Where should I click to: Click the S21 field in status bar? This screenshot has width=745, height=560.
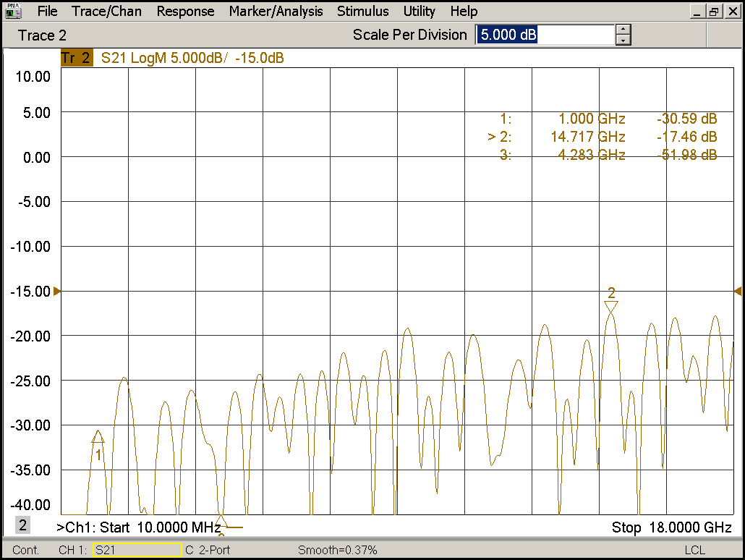[x=137, y=550]
